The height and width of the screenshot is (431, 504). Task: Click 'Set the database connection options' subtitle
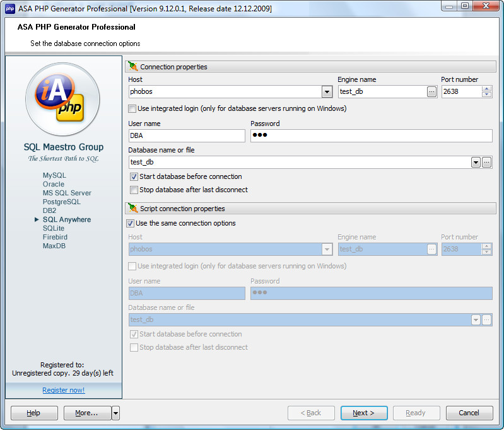85,43
